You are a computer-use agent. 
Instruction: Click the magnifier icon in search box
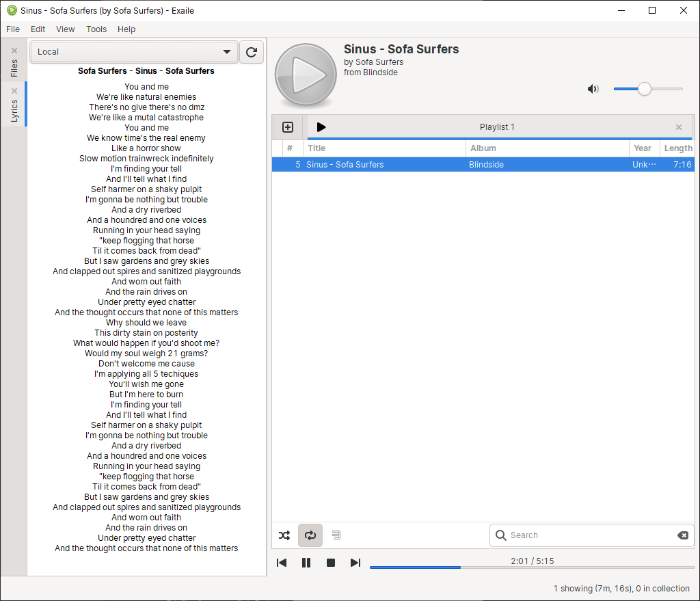[501, 535]
